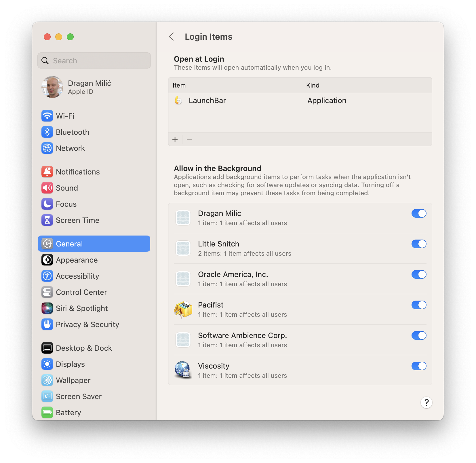This screenshot has height=463, width=476.
Task: Disable Software Ambience Corp. switch
Action: [x=419, y=335]
